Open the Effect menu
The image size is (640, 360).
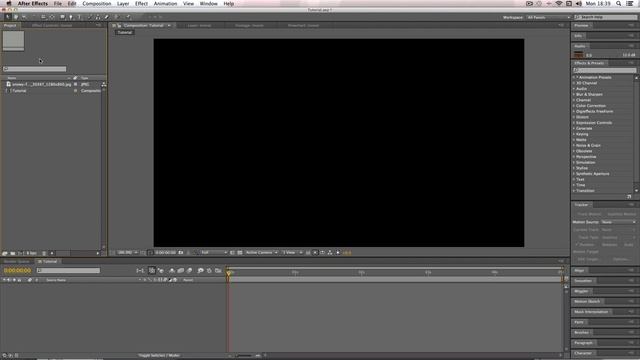[141, 3]
